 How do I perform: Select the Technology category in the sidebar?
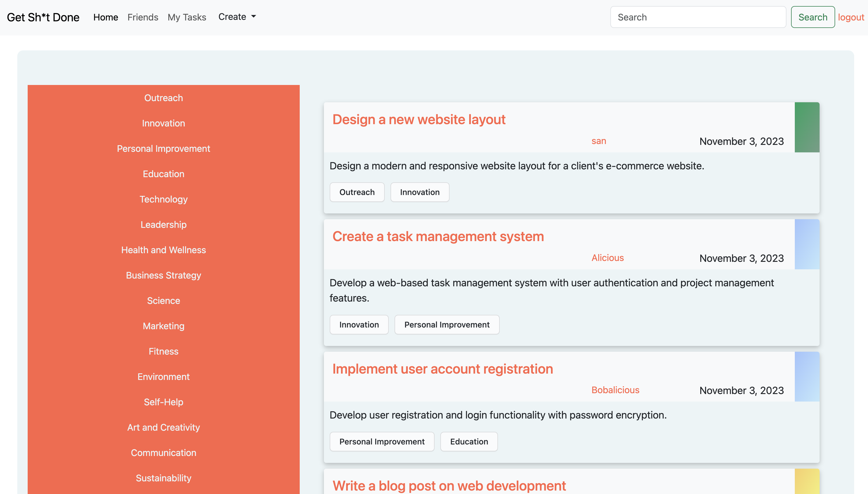pos(163,199)
